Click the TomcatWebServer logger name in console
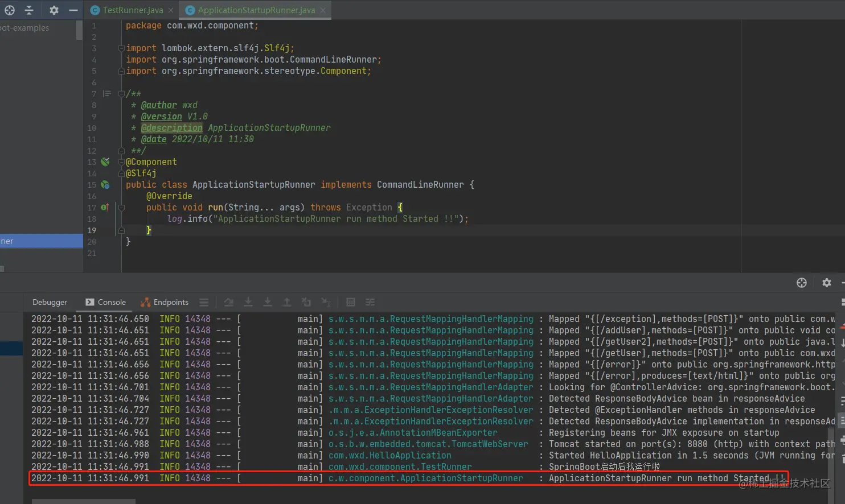This screenshot has height=504, width=845. [x=428, y=444]
